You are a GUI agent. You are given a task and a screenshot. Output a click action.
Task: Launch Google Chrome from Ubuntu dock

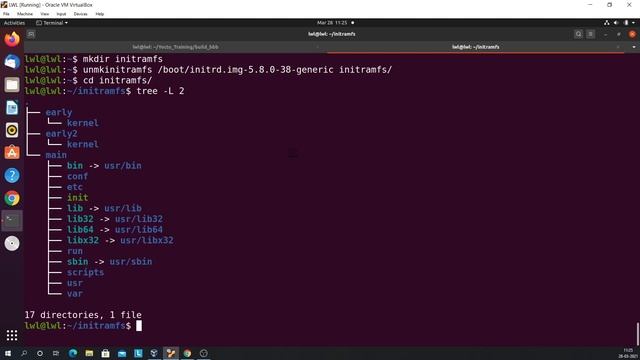[12, 198]
